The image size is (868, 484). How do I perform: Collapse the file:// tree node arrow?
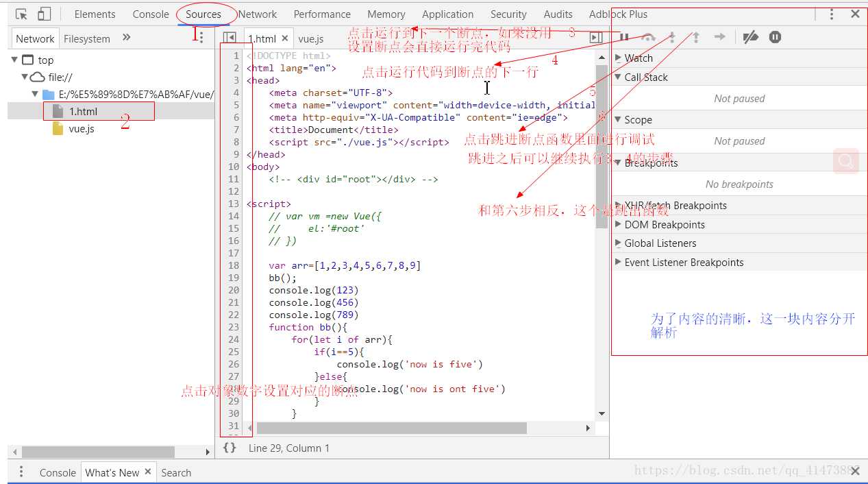point(25,77)
